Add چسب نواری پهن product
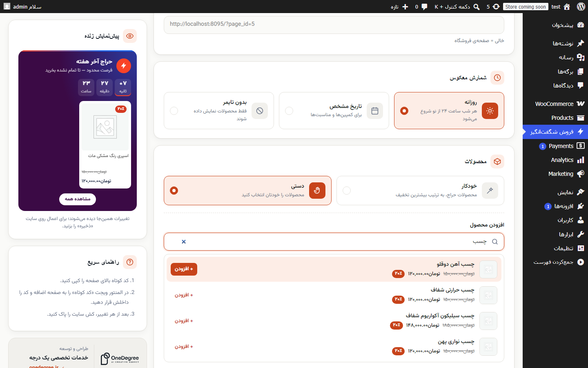This screenshot has height=368, width=588. pyautogui.click(x=184, y=347)
